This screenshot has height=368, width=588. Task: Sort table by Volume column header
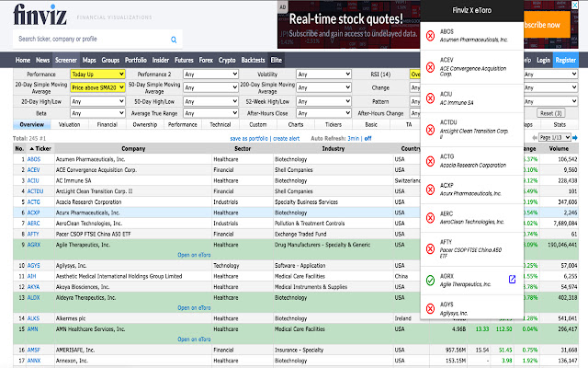click(559, 149)
